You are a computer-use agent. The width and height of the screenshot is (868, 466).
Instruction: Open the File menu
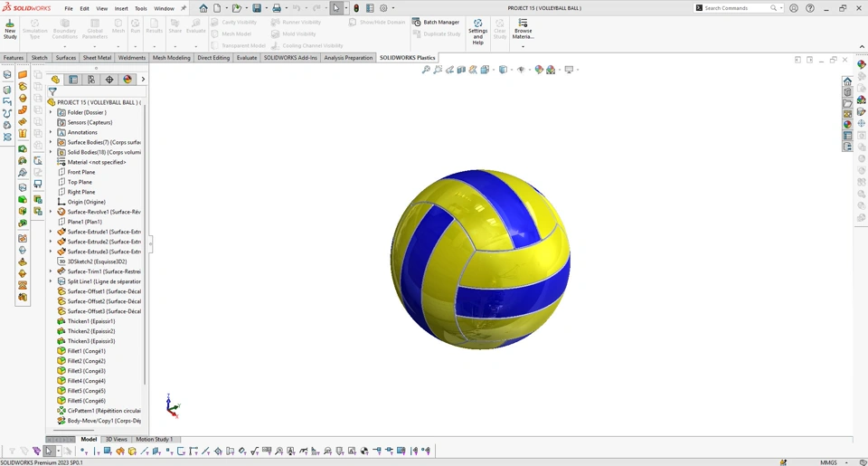point(69,8)
